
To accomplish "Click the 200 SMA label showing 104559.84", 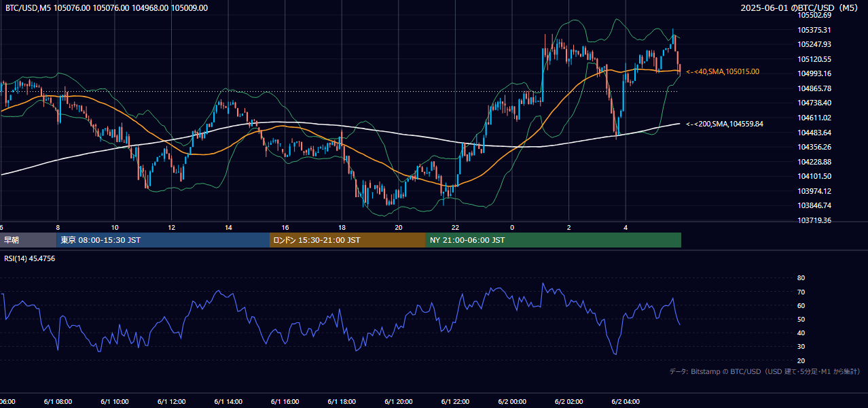I will (725, 124).
